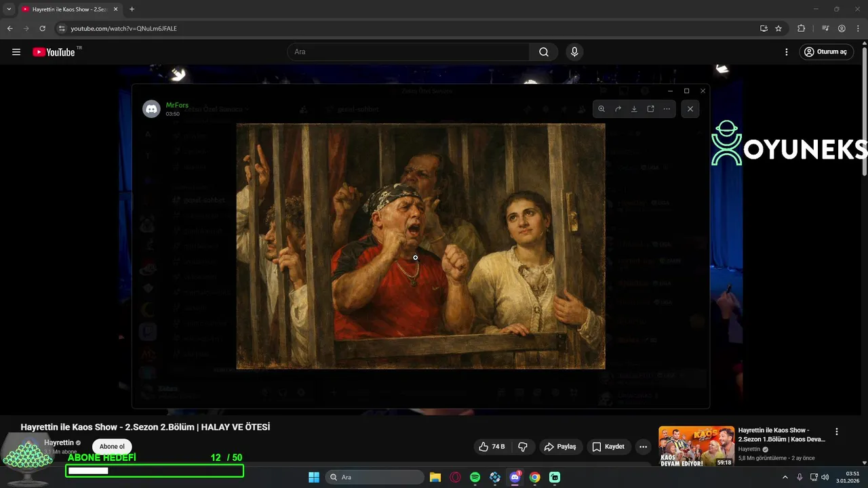Open Chrome three-dot menu
The height and width of the screenshot is (488, 868).
pyautogui.click(x=857, y=28)
